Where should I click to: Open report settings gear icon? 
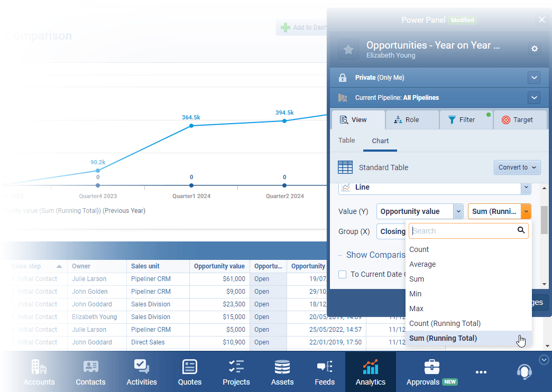(535, 49)
